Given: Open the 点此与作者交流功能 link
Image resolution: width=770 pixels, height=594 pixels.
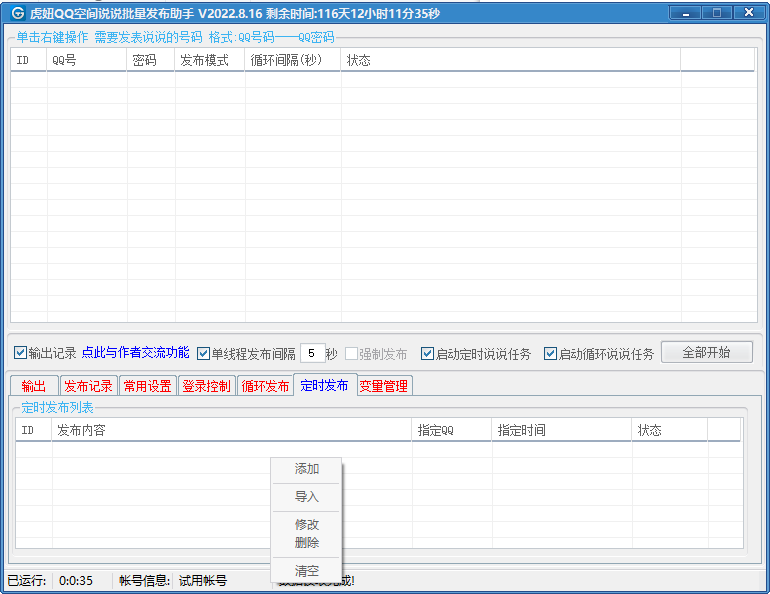Looking at the screenshot, I should pyautogui.click(x=136, y=352).
